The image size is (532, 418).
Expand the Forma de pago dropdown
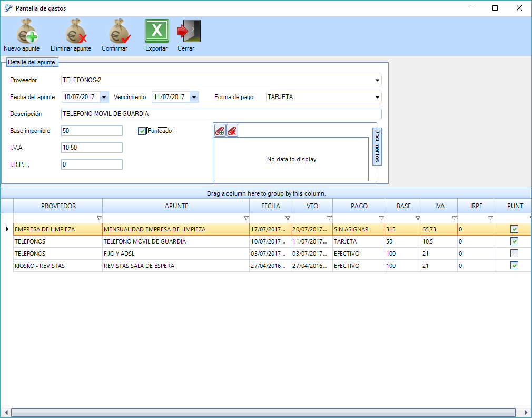click(377, 97)
